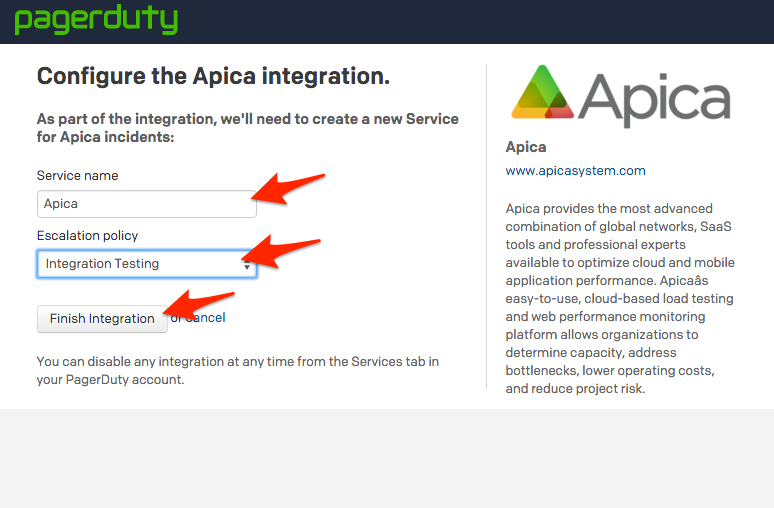Click the gray Apica wordmark in logo
The height and width of the screenshot is (508, 774).
[x=654, y=100]
